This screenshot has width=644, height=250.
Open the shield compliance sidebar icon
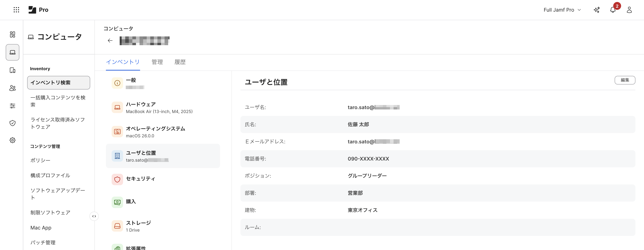click(x=13, y=123)
